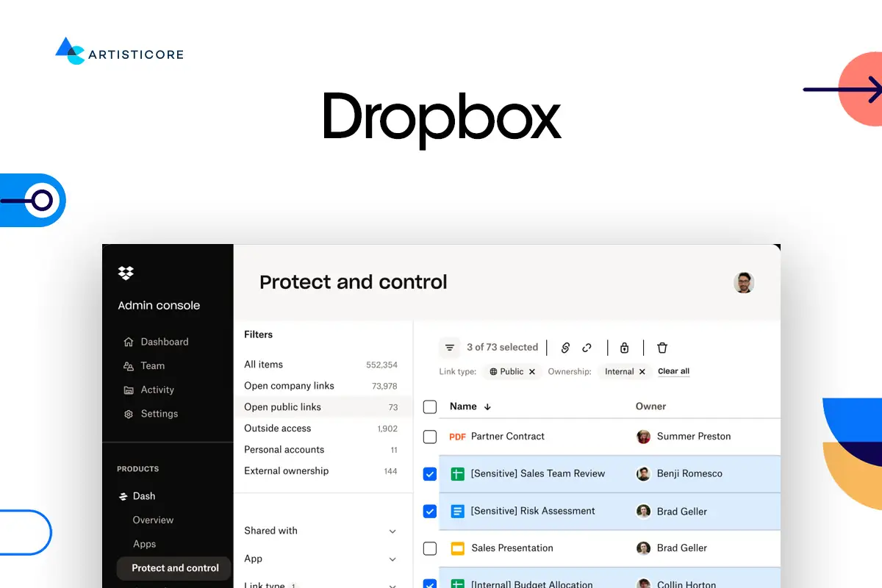Click the lock icon to restrict access
Screen dimensions: 882x588
(x=623, y=347)
